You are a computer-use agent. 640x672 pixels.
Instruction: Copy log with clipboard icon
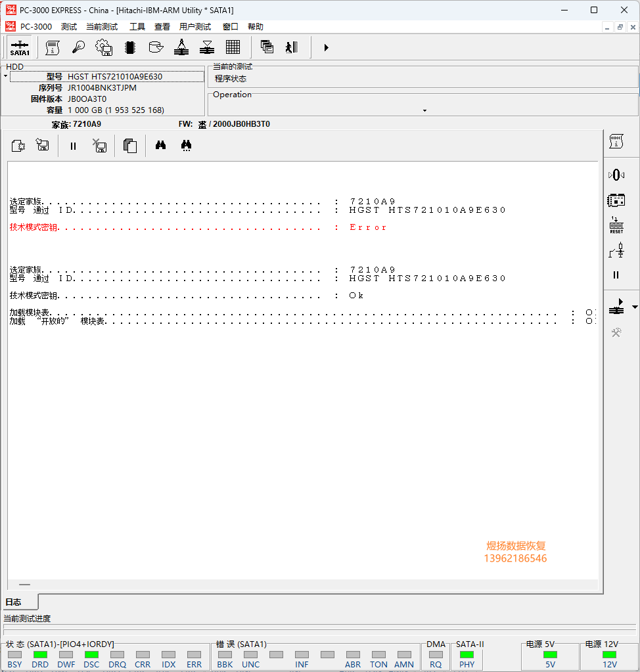[x=130, y=146]
